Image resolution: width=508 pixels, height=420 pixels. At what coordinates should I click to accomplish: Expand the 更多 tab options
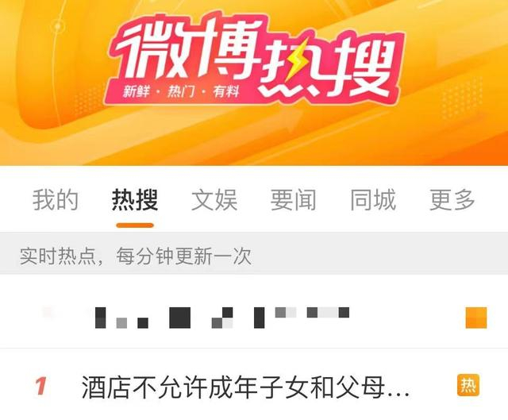tap(452, 200)
